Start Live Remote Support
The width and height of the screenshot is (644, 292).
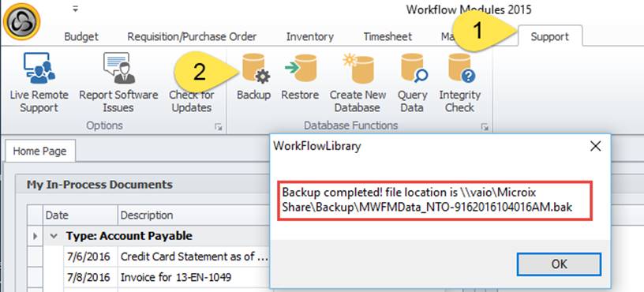[x=39, y=84]
